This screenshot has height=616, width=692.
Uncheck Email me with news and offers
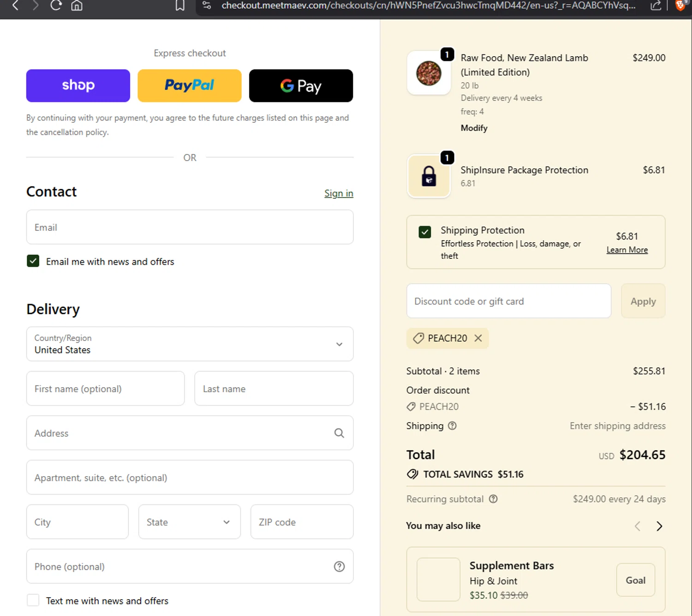[x=33, y=261]
